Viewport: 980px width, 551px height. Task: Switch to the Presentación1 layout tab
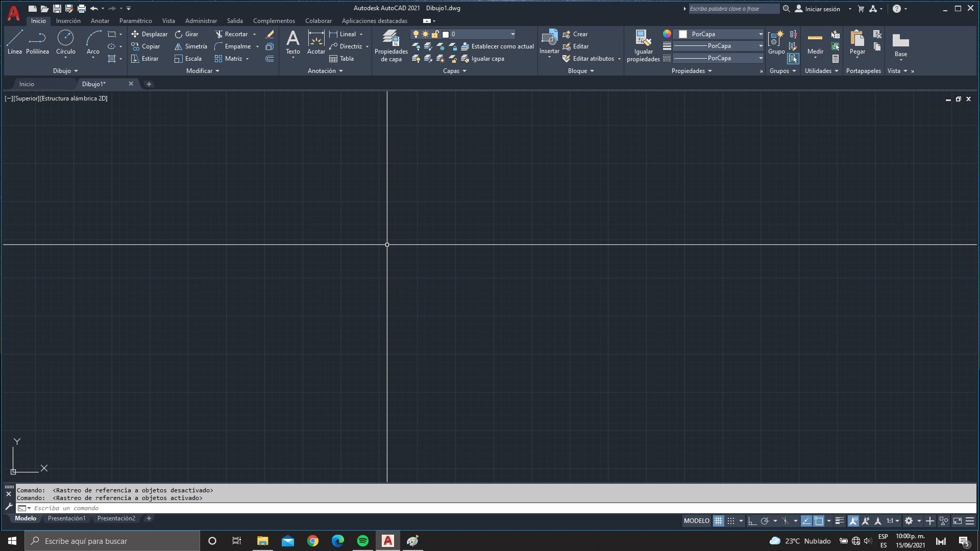coord(66,518)
